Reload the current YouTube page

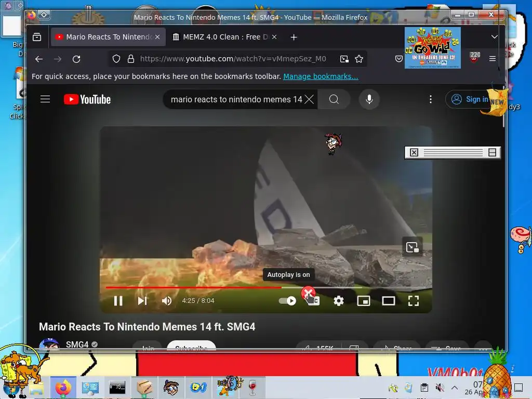coord(76,59)
